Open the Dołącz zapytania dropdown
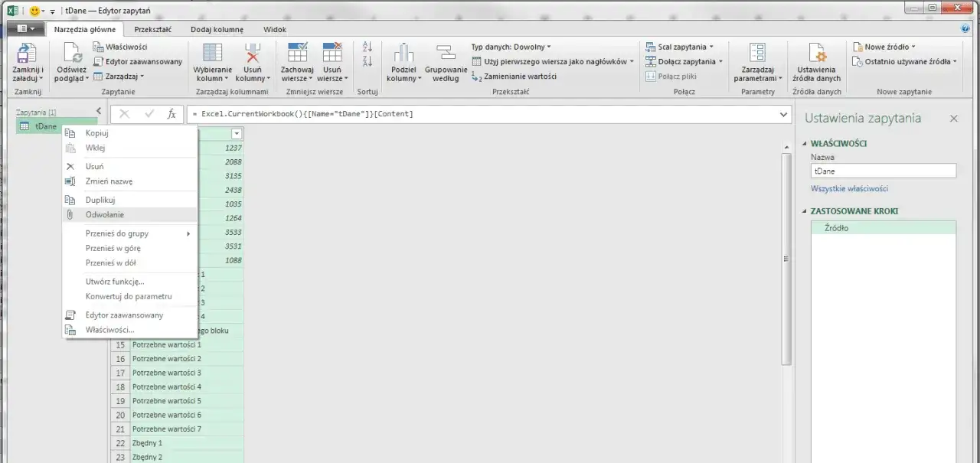This screenshot has width=980, height=463. [x=683, y=61]
